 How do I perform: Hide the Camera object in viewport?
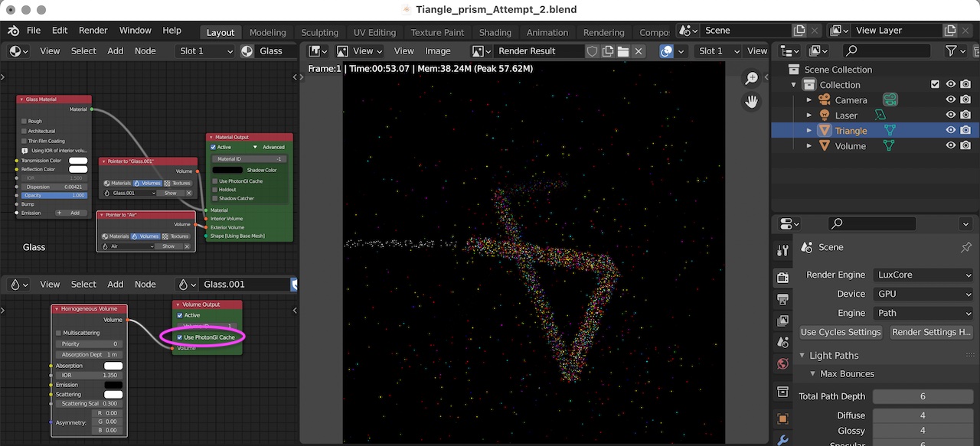(950, 100)
